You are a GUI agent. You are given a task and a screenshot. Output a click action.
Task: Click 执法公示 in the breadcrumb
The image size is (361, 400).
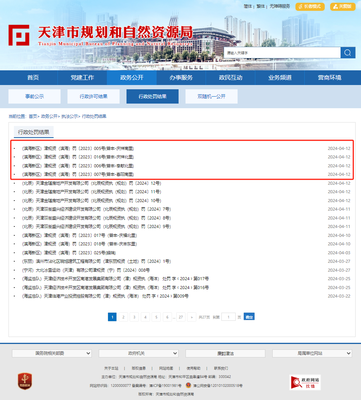coord(69,116)
